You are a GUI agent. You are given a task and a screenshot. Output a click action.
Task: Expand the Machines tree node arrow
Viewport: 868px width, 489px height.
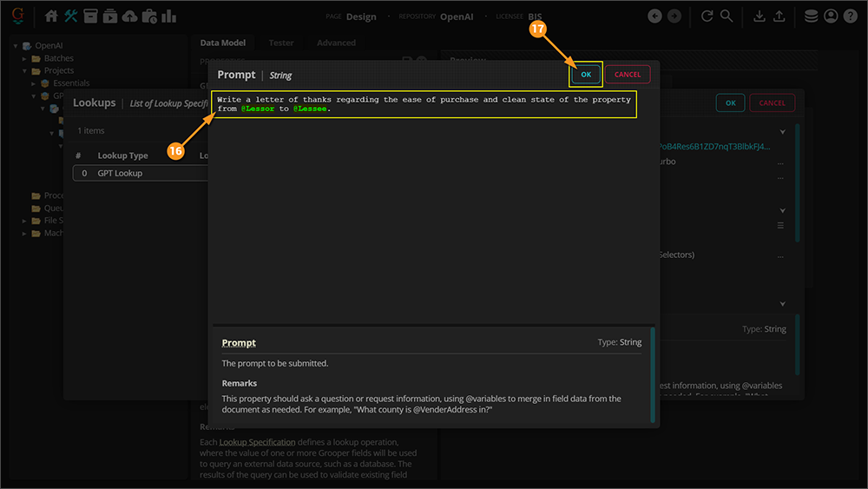click(24, 233)
